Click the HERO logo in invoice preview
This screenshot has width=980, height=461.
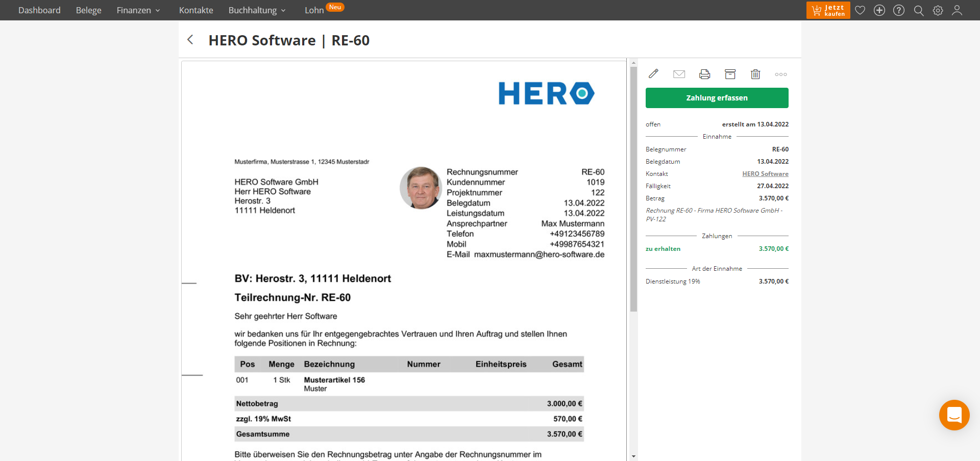pyautogui.click(x=546, y=93)
